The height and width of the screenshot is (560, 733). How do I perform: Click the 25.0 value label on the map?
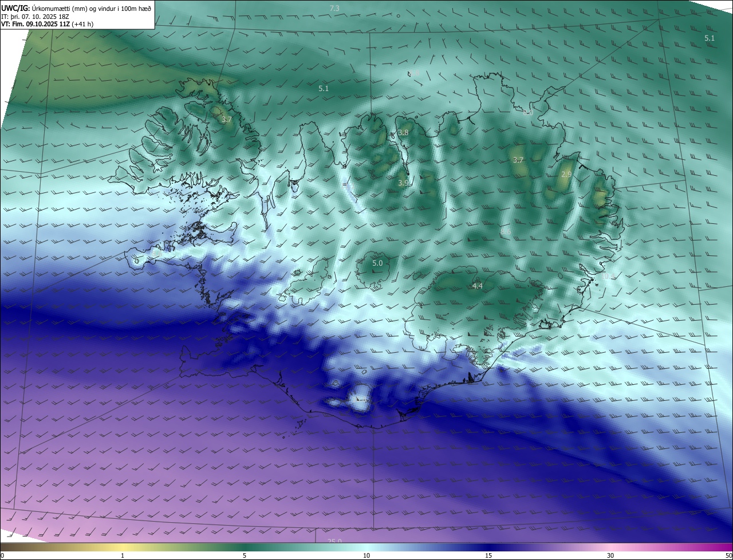(x=334, y=541)
